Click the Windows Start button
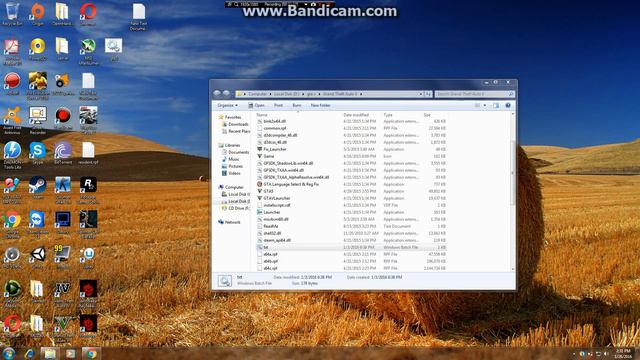Viewport: 640px width, 360px height. 9,353
